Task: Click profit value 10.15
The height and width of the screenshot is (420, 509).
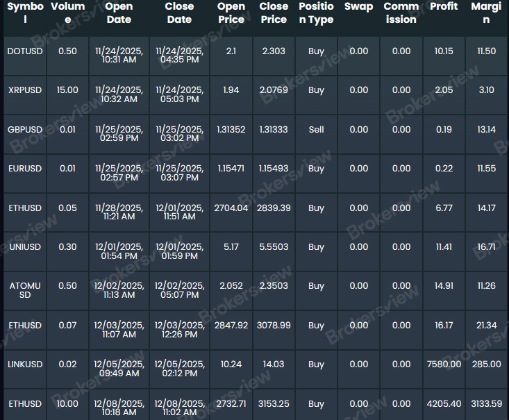Action: (x=444, y=51)
